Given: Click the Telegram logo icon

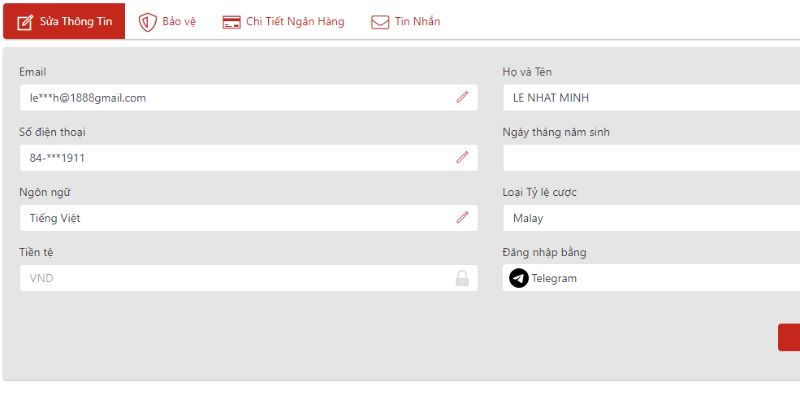Looking at the screenshot, I should tap(518, 278).
